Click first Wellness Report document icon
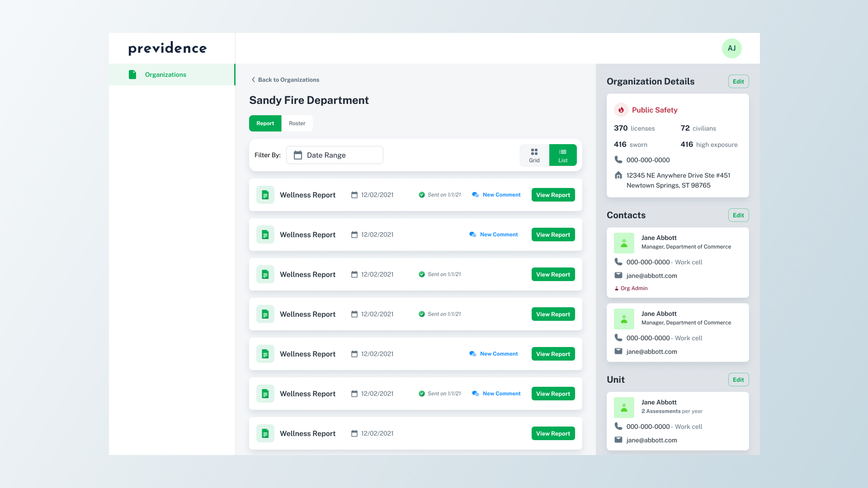The height and width of the screenshot is (488, 868). [265, 195]
